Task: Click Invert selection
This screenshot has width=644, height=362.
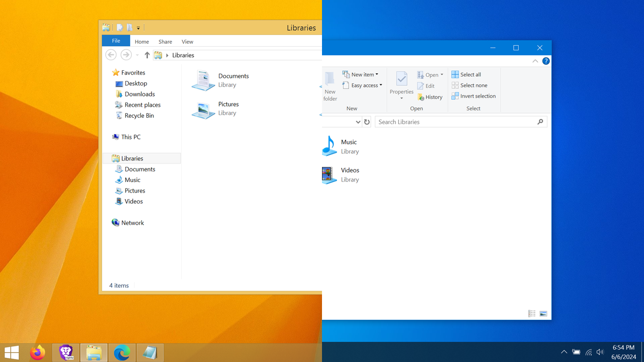Action: (474, 96)
